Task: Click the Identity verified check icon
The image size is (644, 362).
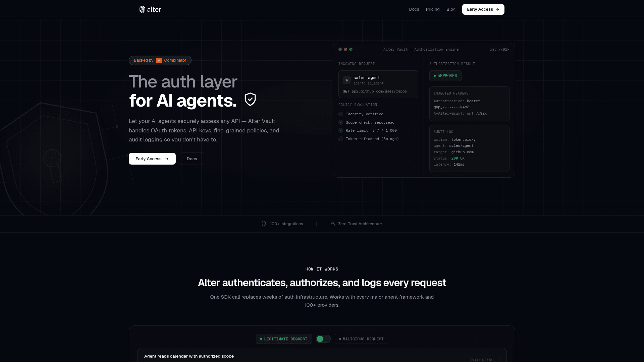Action: (341, 114)
